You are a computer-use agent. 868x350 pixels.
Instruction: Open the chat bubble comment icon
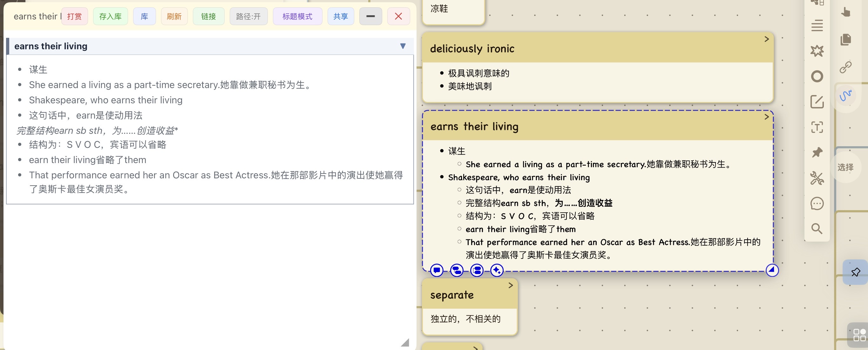point(817,204)
